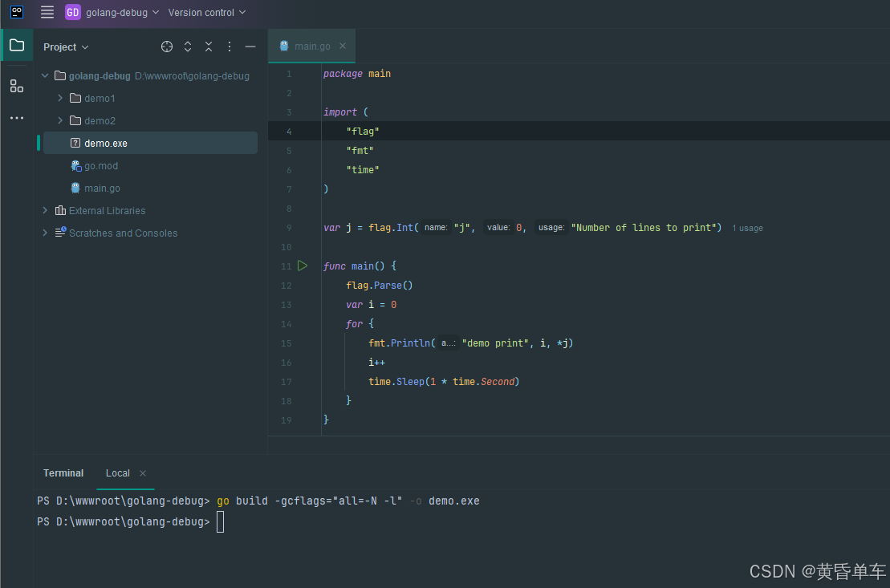Select go.mod file in project tree

(101, 166)
